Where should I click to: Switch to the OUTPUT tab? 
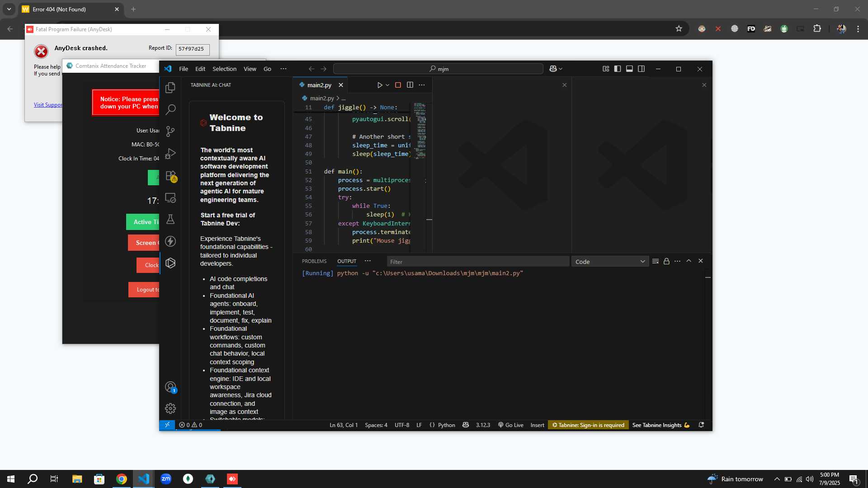[x=347, y=261]
